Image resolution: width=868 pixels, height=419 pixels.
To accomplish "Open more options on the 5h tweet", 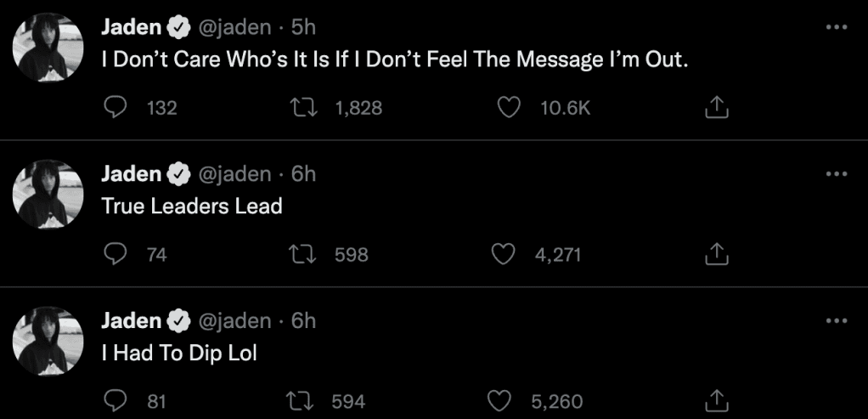I will tap(836, 27).
